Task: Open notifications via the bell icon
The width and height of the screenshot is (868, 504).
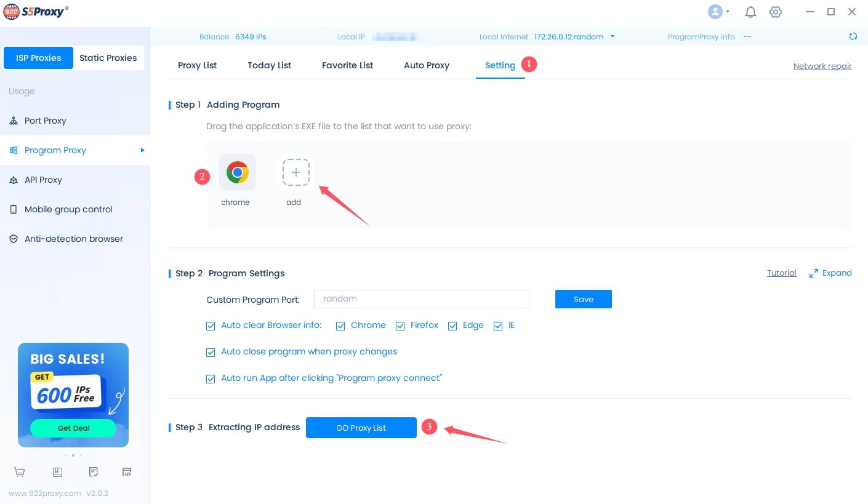Action: pos(750,12)
